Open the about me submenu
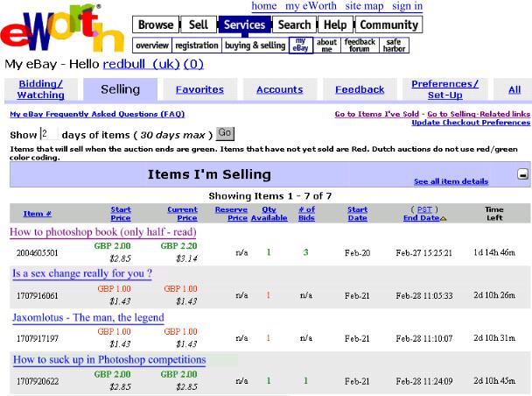Image resolution: width=532 pixels, height=396 pixels. click(326, 46)
